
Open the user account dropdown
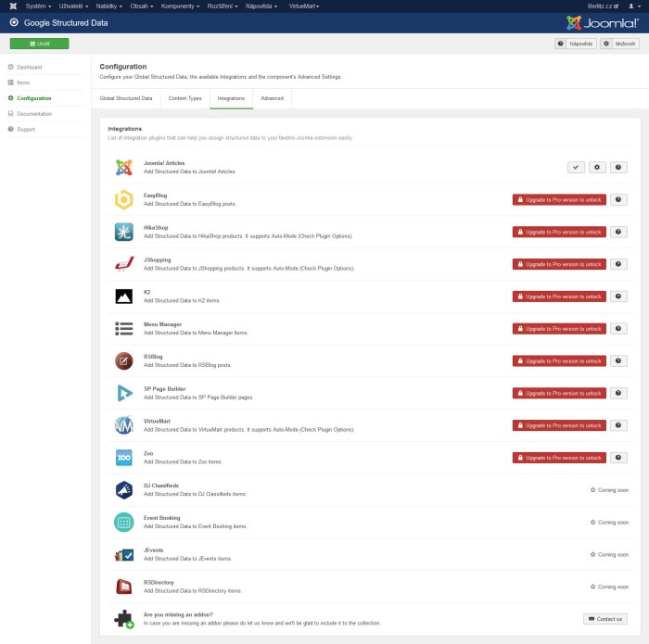point(633,6)
